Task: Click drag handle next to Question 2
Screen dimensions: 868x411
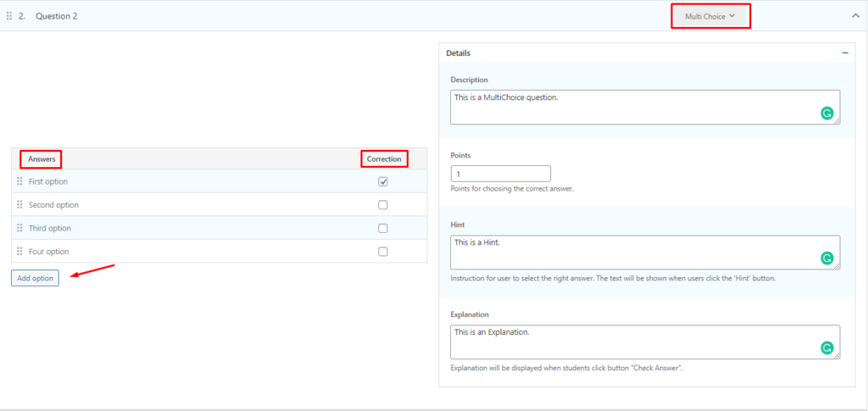Action: point(9,16)
